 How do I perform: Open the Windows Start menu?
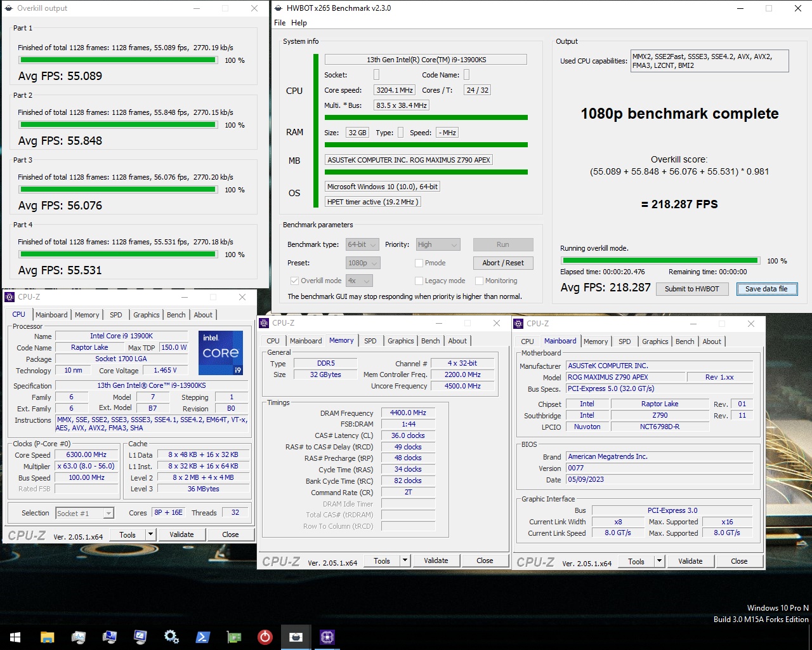click(x=15, y=637)
